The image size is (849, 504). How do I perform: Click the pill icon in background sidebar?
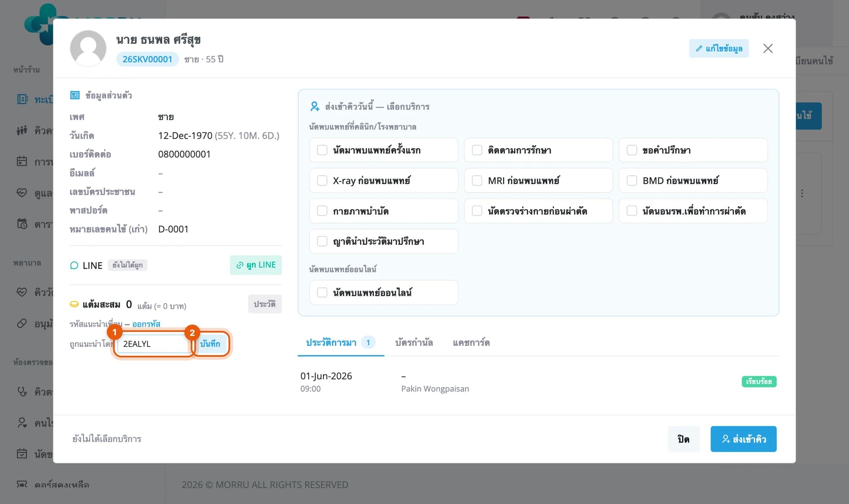click(22, 324)
